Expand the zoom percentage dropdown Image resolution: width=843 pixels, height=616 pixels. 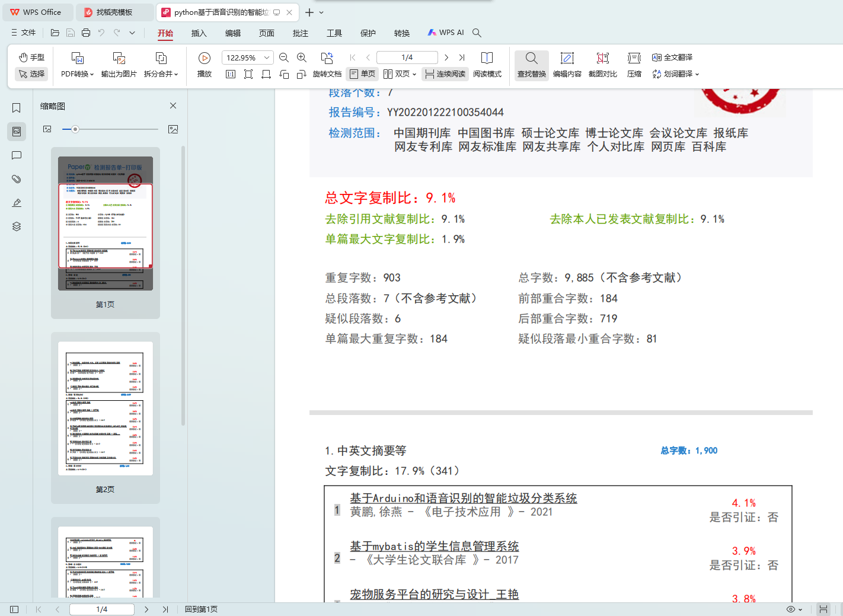click(267, 58)
